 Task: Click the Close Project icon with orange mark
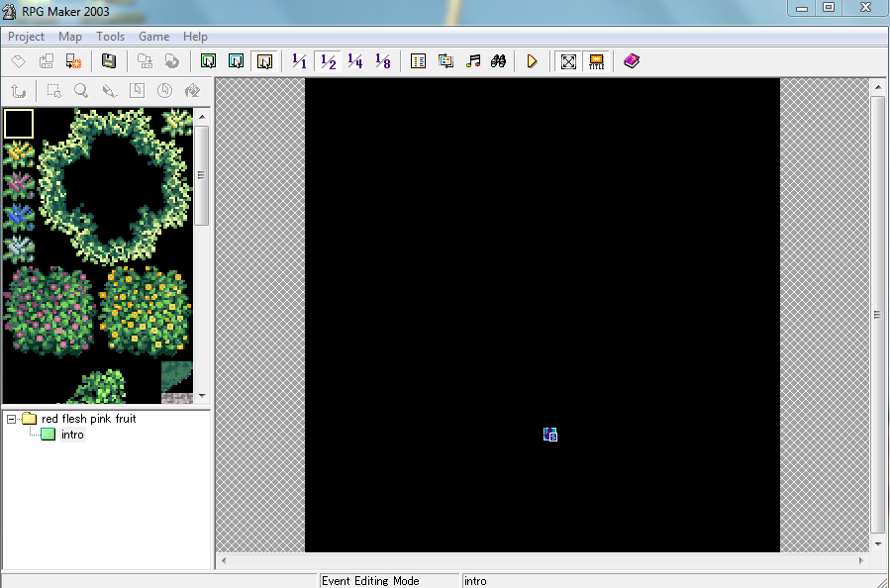(x=73, y=61)
